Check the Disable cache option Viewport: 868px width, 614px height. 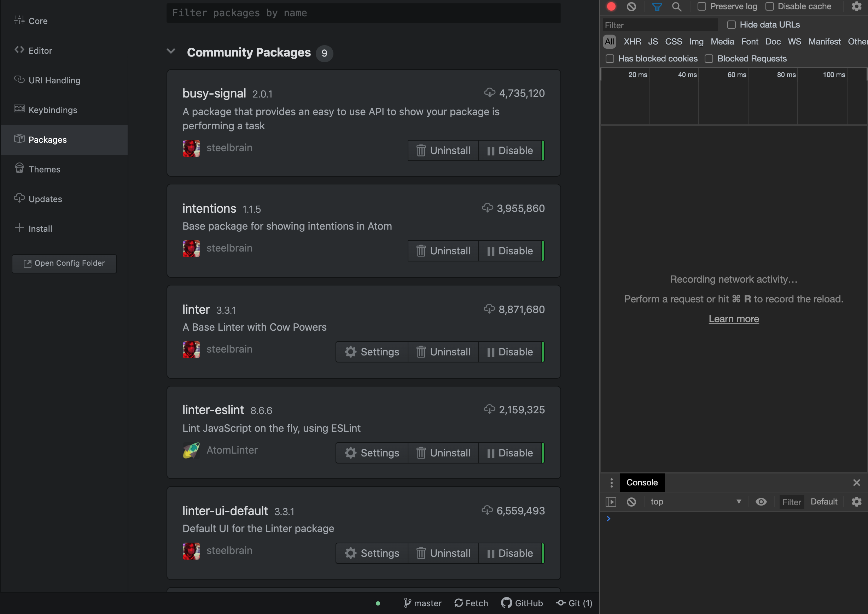pyautogui.click(x=770, y=6)
